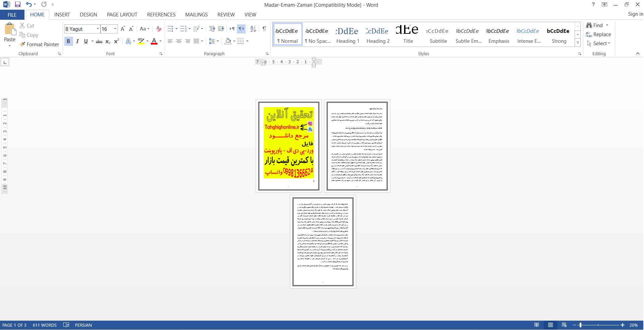Toggle Superscript formatting
The width and height of the screenshot is (644, 330).
tap(116, 42)
